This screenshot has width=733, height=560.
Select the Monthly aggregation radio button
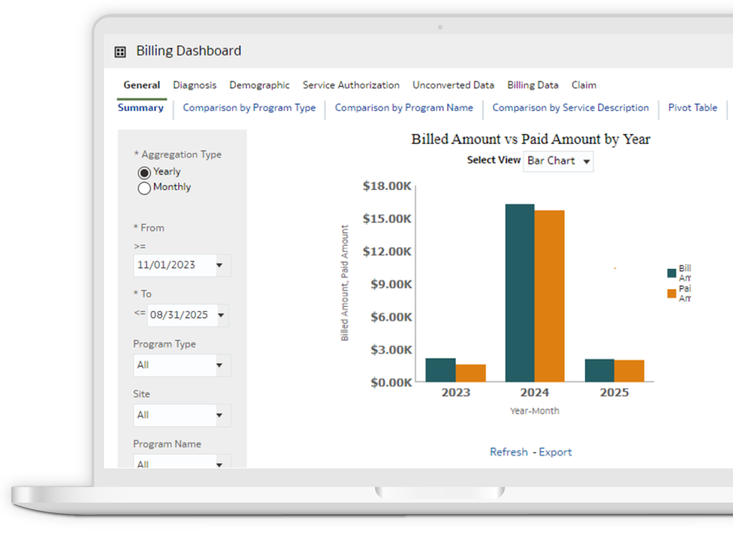(144, 188)
